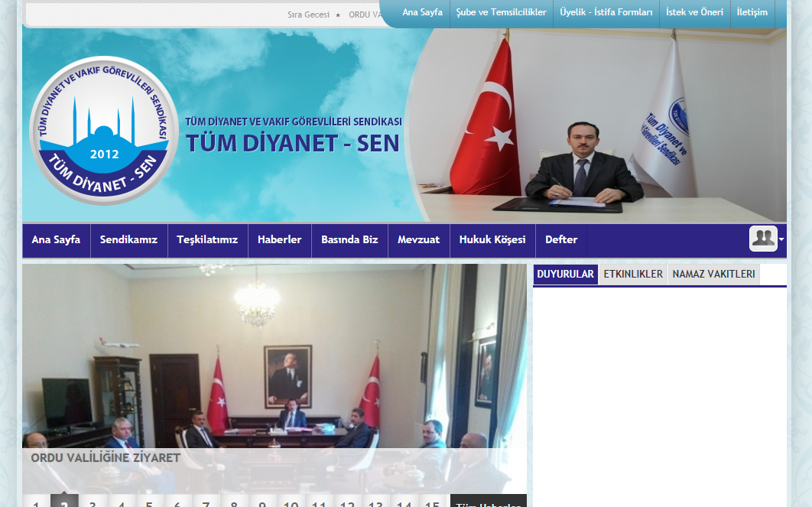Go to the Haberler section
This screenshot has width=812, height=507.
pyautogui.click(x=279, y=239)
